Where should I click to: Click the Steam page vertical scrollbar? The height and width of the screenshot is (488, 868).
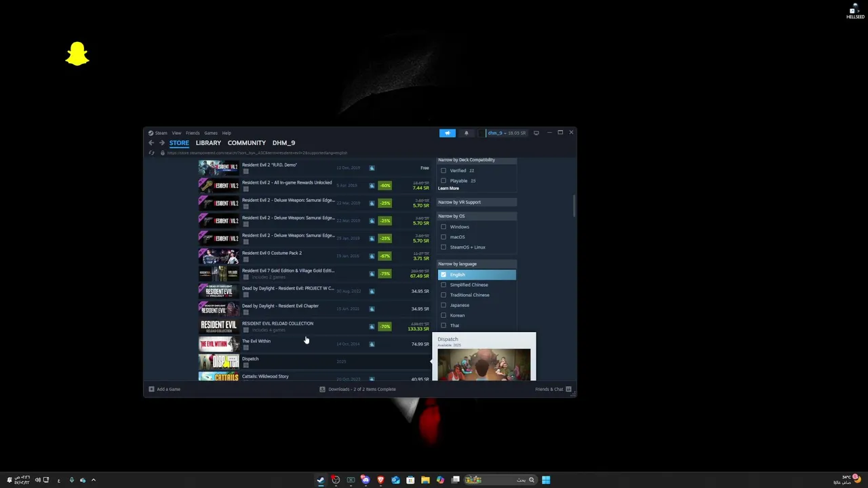click(574, 206)
